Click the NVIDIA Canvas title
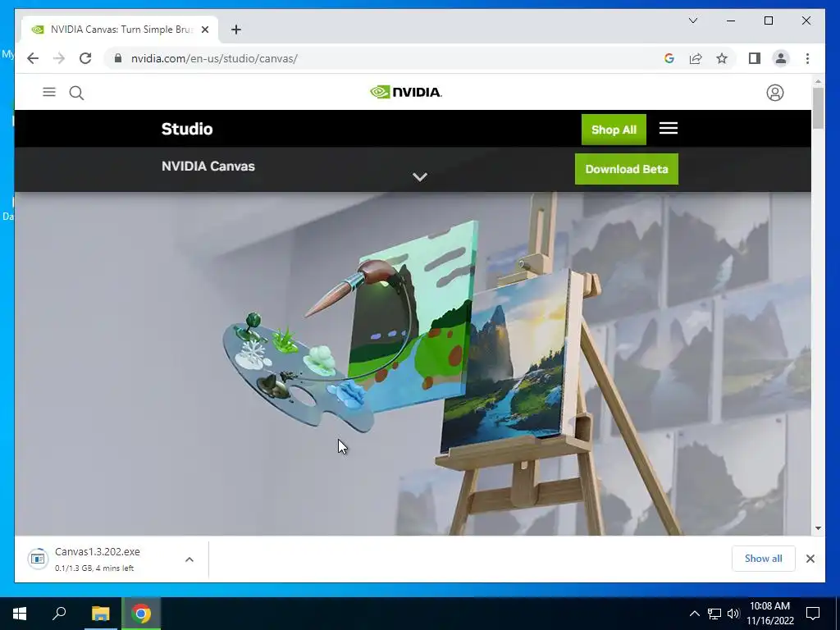This screenshot has width=840, height=630. 208,166
